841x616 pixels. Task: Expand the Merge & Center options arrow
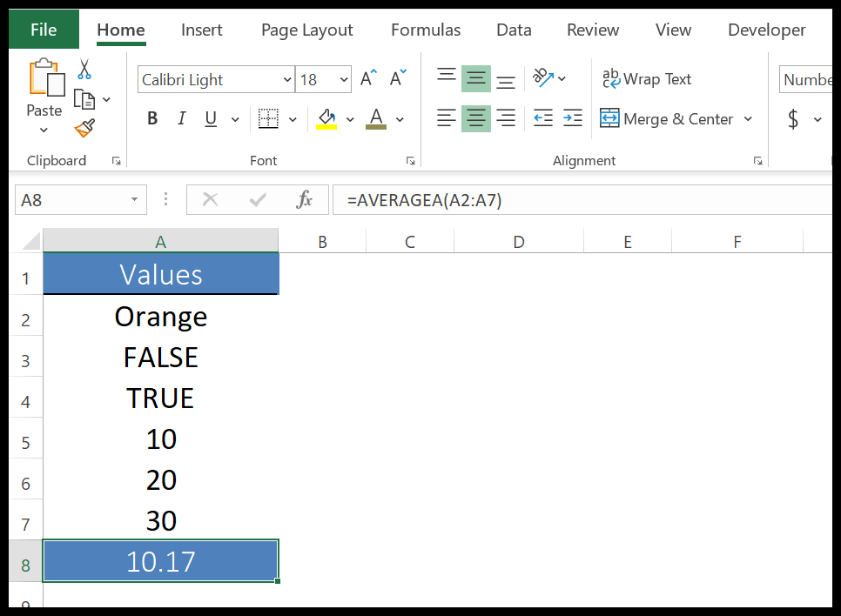747,119
